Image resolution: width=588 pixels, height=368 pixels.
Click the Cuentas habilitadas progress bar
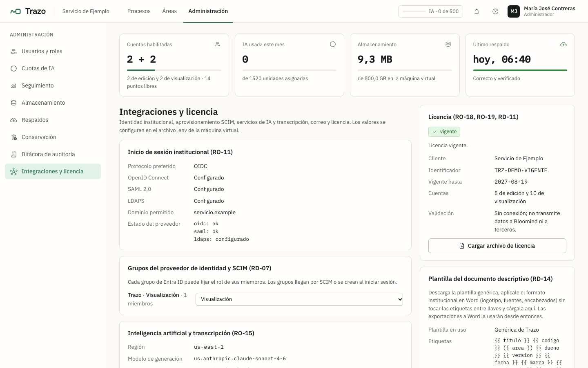pyautogui.click(x=174, y=70)
